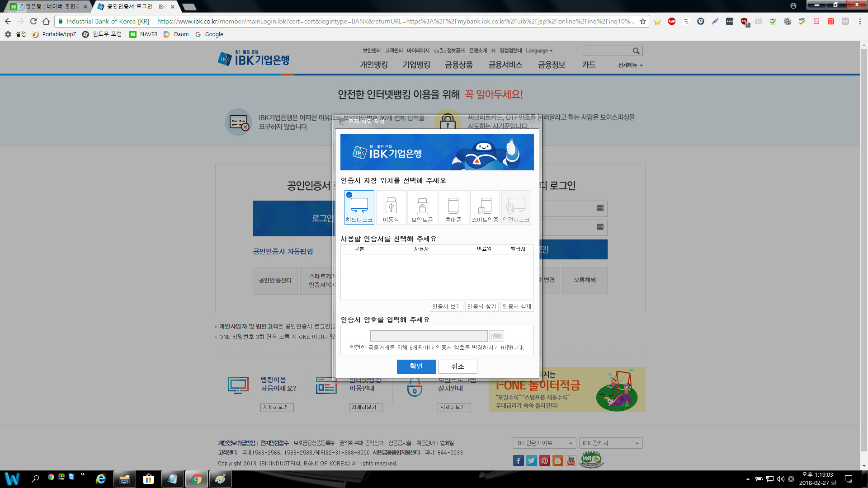Click the site search magnifier icon
Image resolution: width=868 pixels, height=488 pixels.
point(636,51)
